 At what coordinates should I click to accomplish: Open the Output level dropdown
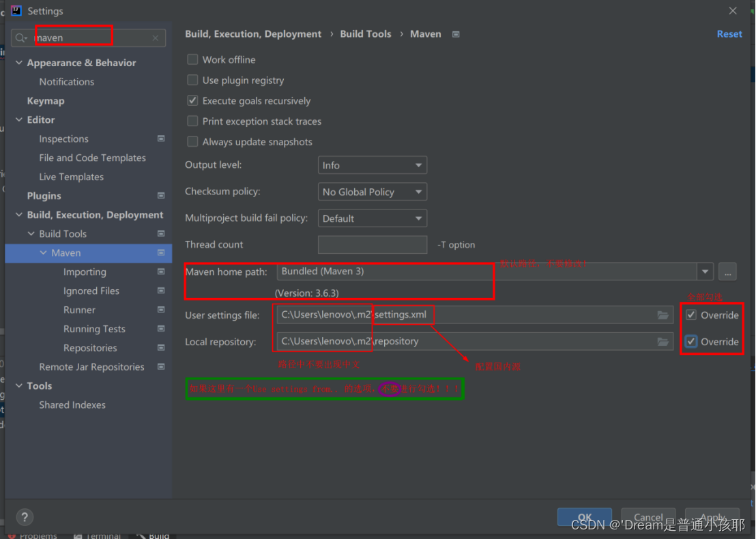pos(373,165)
